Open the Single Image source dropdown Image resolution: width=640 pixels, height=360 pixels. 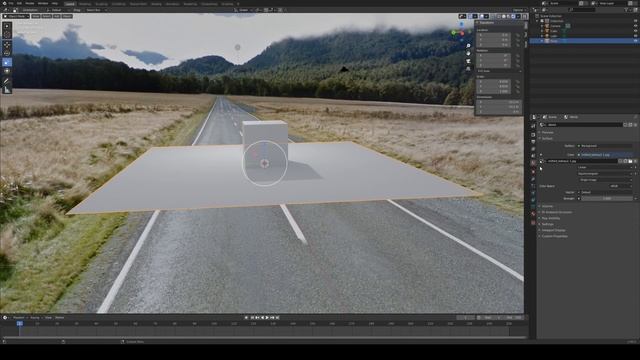point(605,180)
